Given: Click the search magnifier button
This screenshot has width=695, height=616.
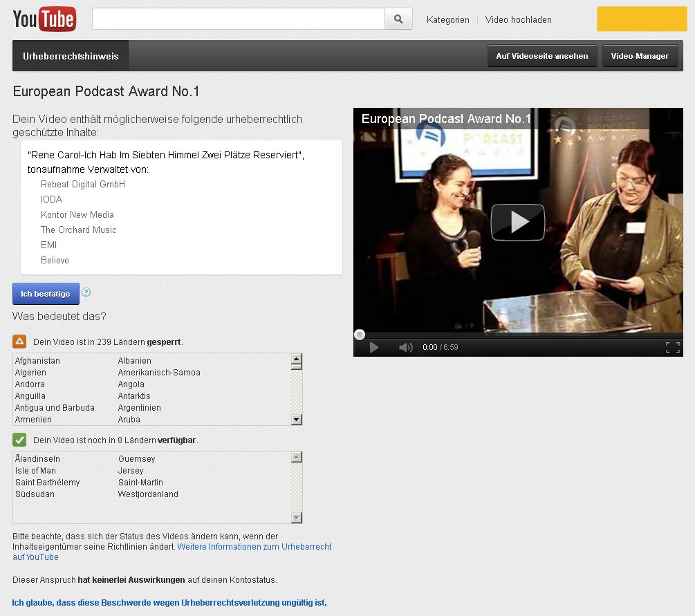Looking at the screenshot, I should tap(398, 19).
